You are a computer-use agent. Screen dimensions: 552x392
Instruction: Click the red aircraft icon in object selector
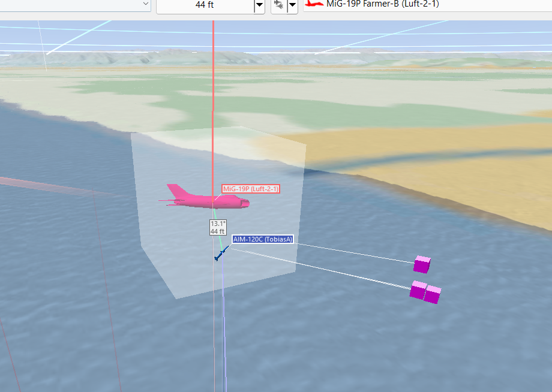(314, 4)
